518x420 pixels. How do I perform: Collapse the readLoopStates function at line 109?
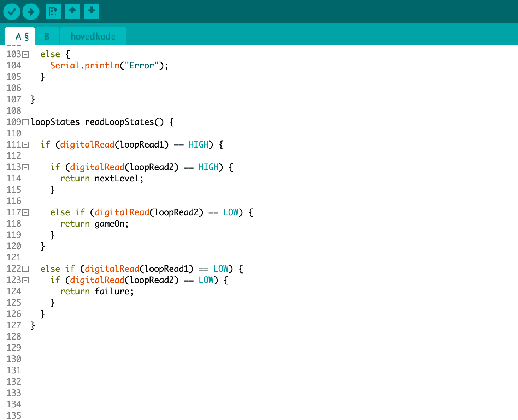click(25, 122)
